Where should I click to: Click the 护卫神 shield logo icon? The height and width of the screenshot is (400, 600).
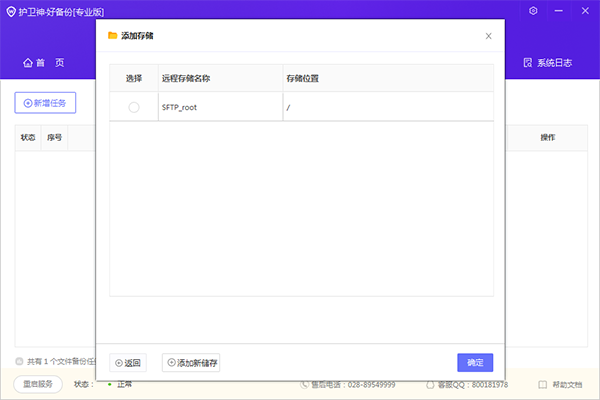click(x=10, y=11)
